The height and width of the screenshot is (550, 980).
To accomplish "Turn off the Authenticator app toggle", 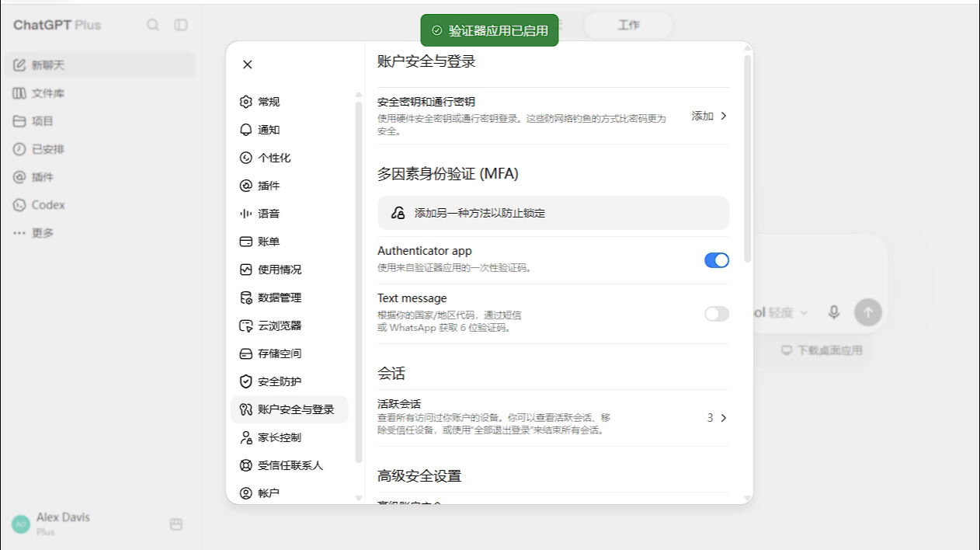I will (x=717, y=260).
